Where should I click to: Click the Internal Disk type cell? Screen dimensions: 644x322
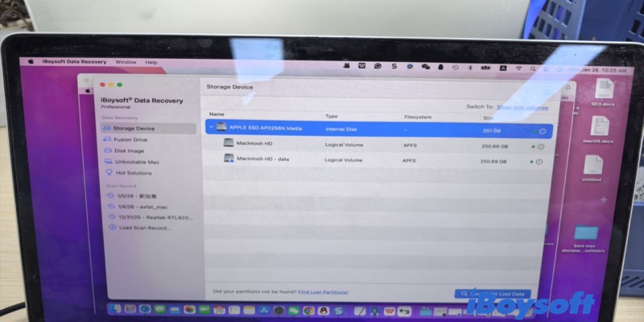pyautogui.click(x=341, y=130)
